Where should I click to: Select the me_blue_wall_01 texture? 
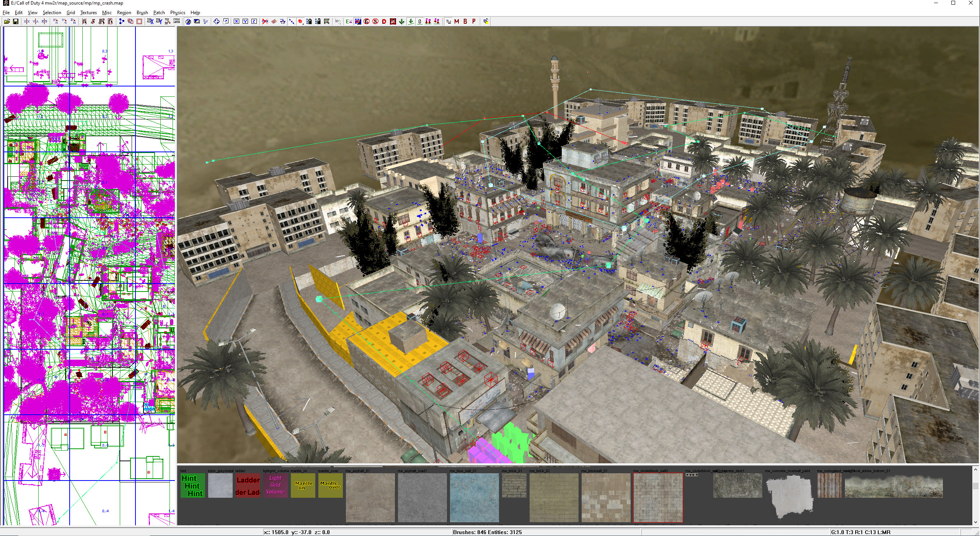(475, 498)
